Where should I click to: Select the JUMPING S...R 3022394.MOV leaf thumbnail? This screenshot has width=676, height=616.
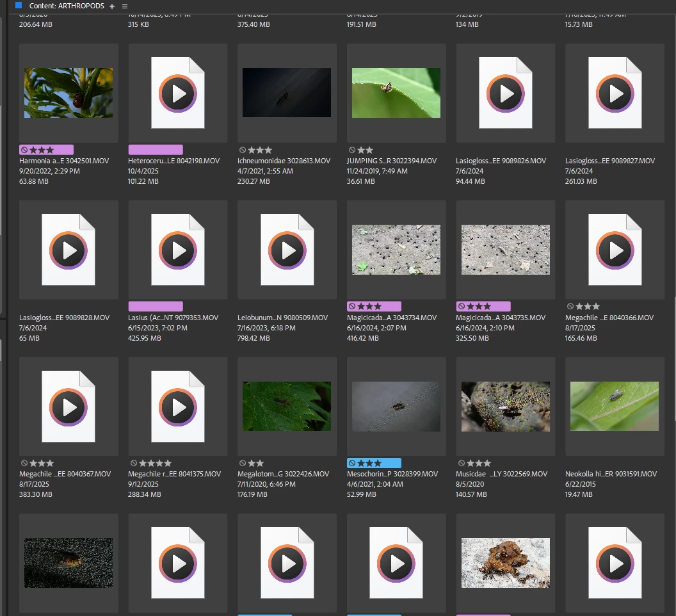pyautogui.click(x=396, y=93)
